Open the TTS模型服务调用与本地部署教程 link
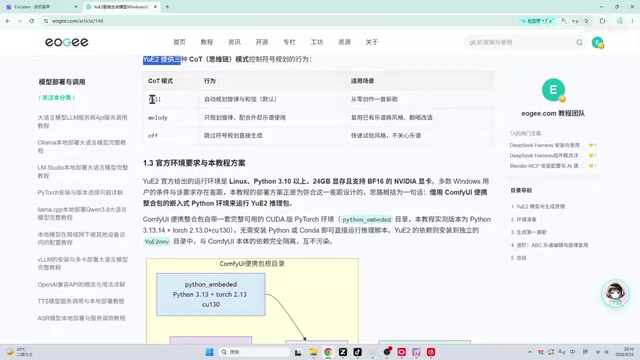Image resolution: width=640 pixels, height=360 pixels. click(x=80, y=301)
